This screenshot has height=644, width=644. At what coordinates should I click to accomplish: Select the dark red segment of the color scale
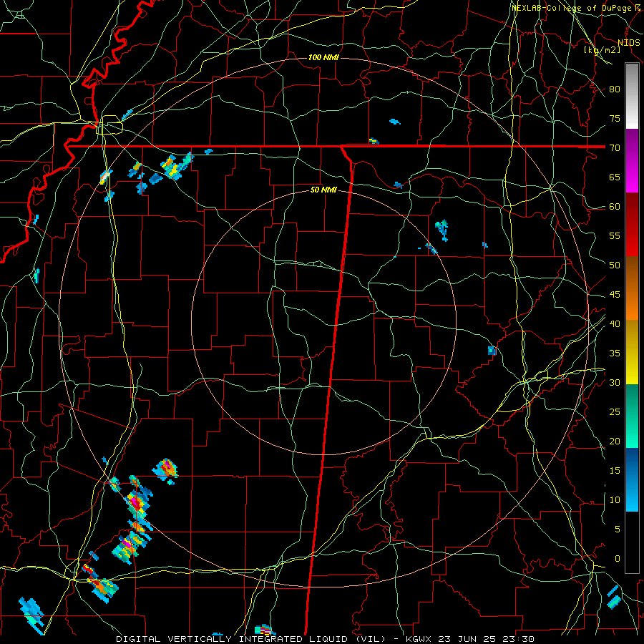click(632, 225)
